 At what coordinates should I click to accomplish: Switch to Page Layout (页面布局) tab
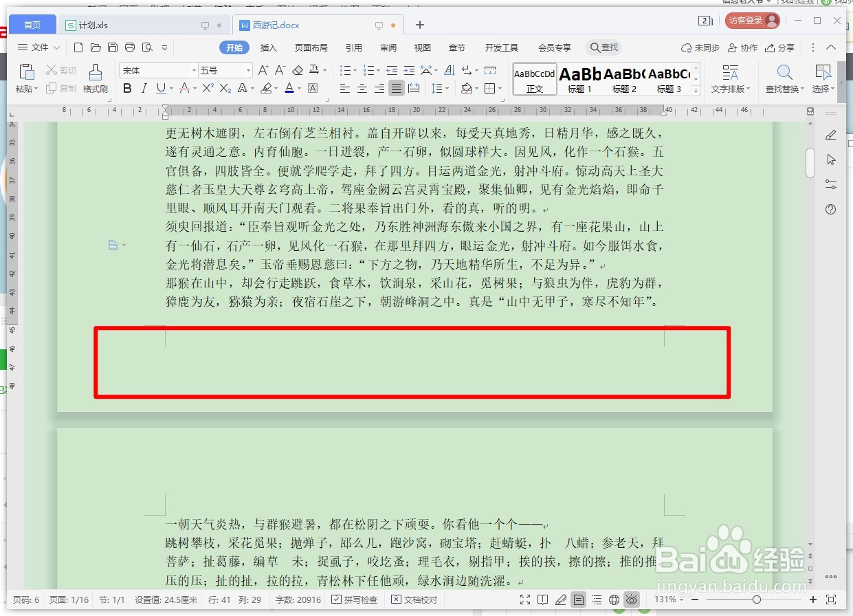coord(311,47)
